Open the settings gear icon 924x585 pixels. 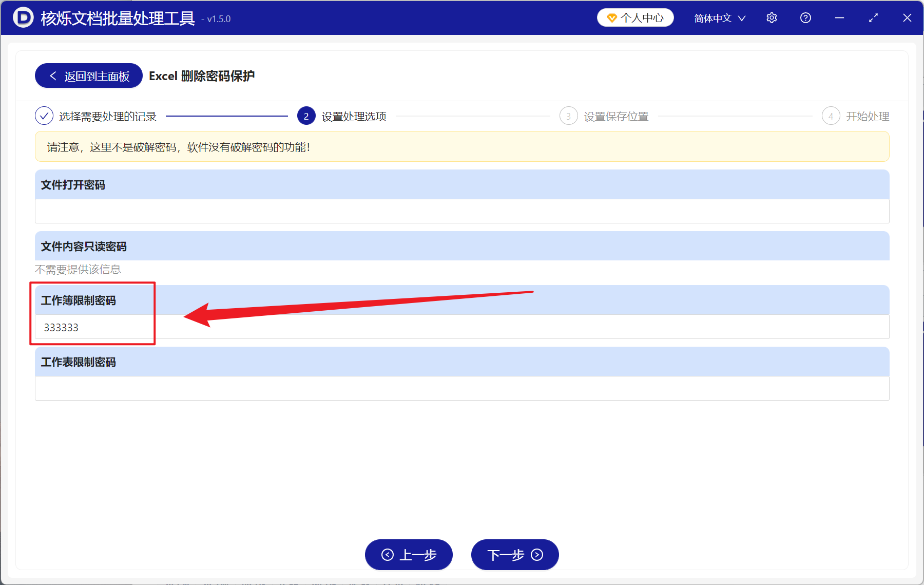click(x=772, y=17)
